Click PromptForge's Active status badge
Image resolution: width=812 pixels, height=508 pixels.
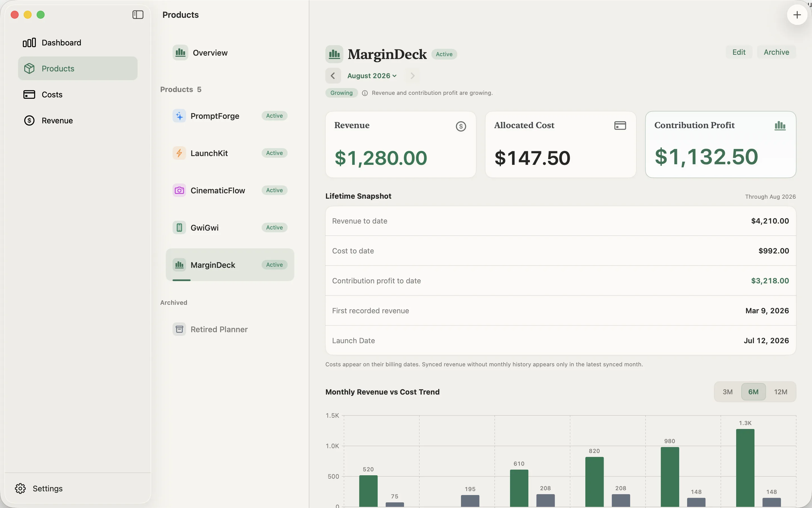point(274,116)
